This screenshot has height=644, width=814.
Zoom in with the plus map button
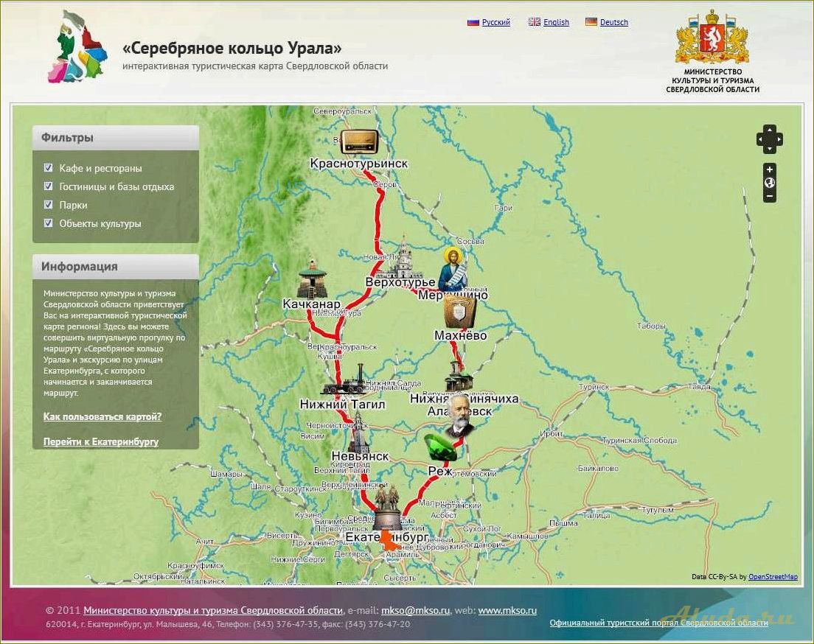click(x=770, y=170)
